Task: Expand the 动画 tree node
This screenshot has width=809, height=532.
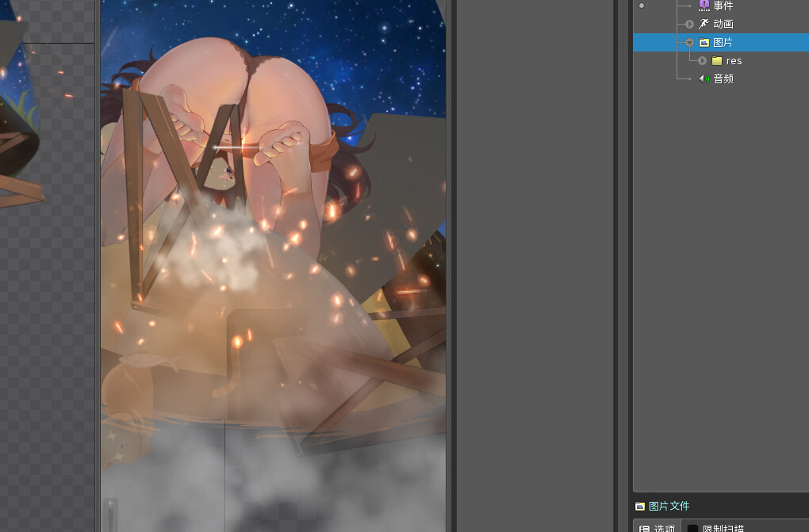Action: coord(689,24)
